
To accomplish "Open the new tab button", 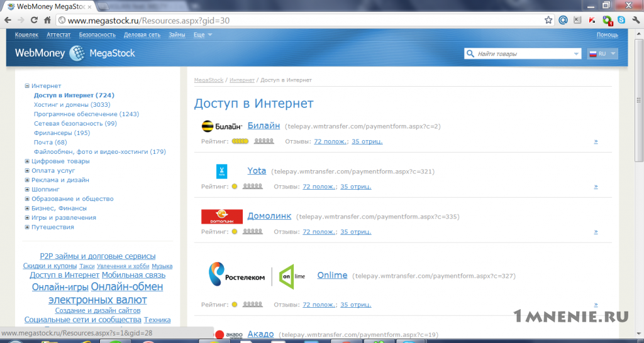I will click(104, 6).
